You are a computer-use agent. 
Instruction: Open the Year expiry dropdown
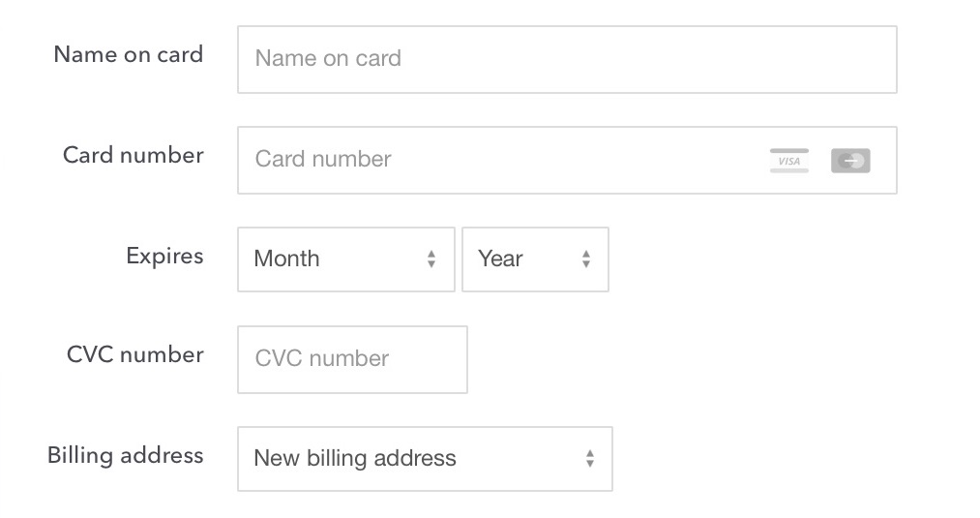535,259
